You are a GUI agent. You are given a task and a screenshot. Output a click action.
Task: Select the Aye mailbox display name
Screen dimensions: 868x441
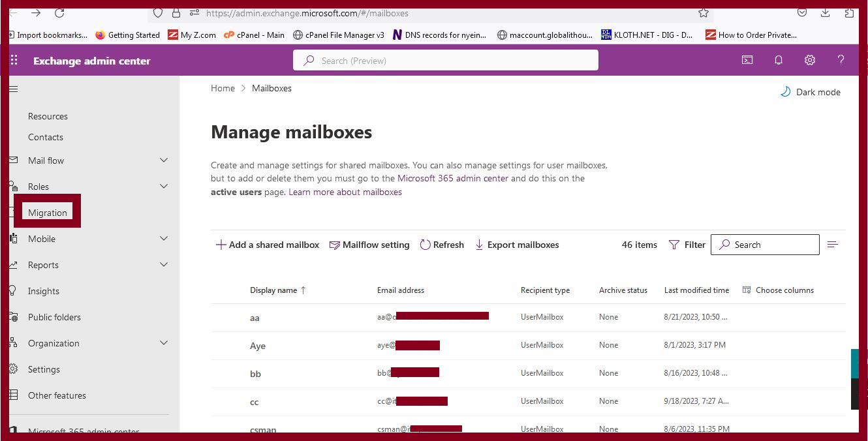pos(258,346)
